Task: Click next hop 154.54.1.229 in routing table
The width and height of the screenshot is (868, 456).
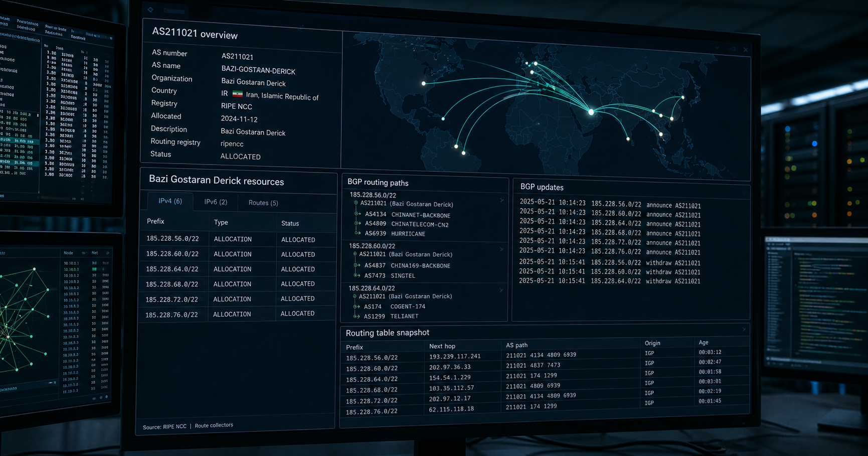Action: pyautogui.click(x=450, y=377)
